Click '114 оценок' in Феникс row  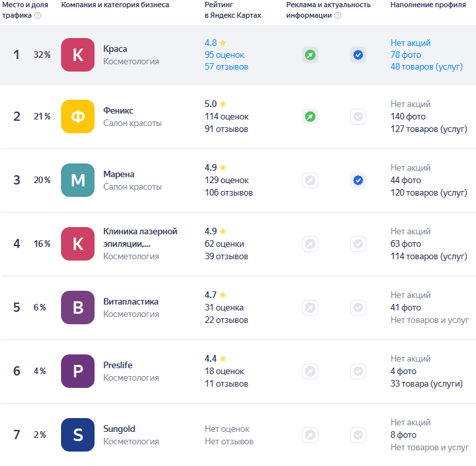[x=227, y=117]
